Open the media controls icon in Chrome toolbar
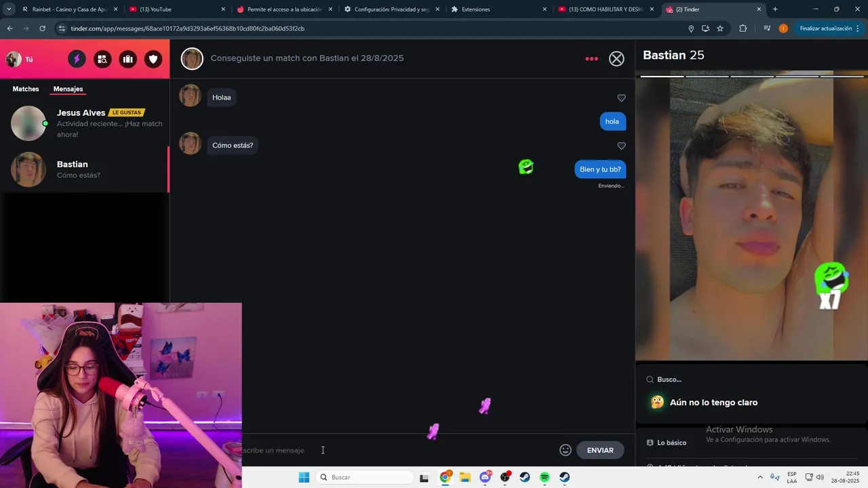This screenshot has width=868, height=488. pyautogui.click(x=767, y=28)
